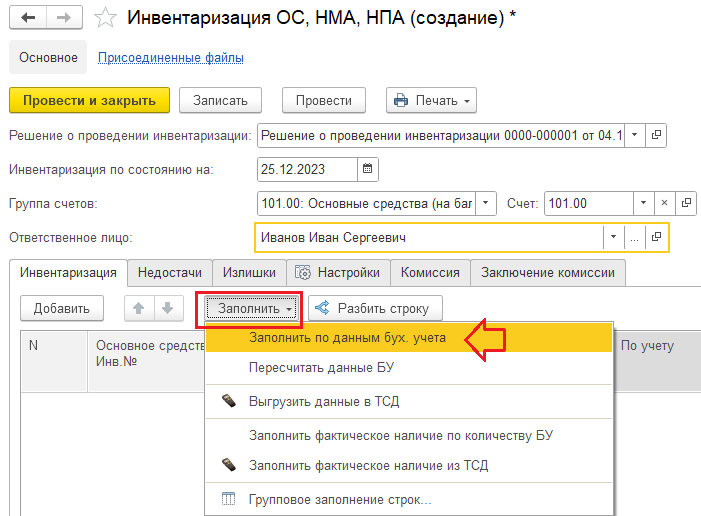Expand the Ответственное лицо dropdown
Viewport: 701px width, 516px height.
(613, 237)
